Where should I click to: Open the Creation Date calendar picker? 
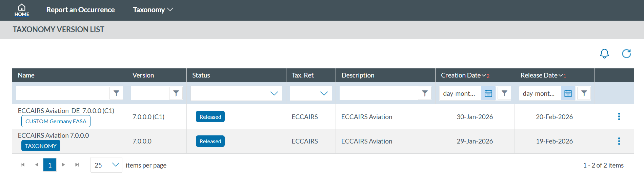pyautogui.click(x=488, y=93)
